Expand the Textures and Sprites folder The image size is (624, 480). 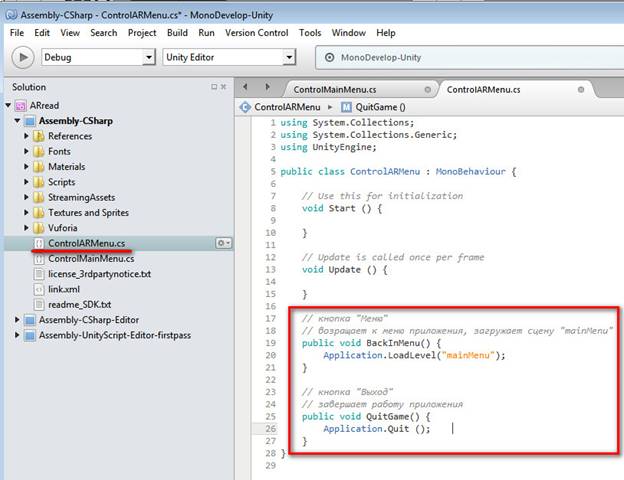point(26,213)
